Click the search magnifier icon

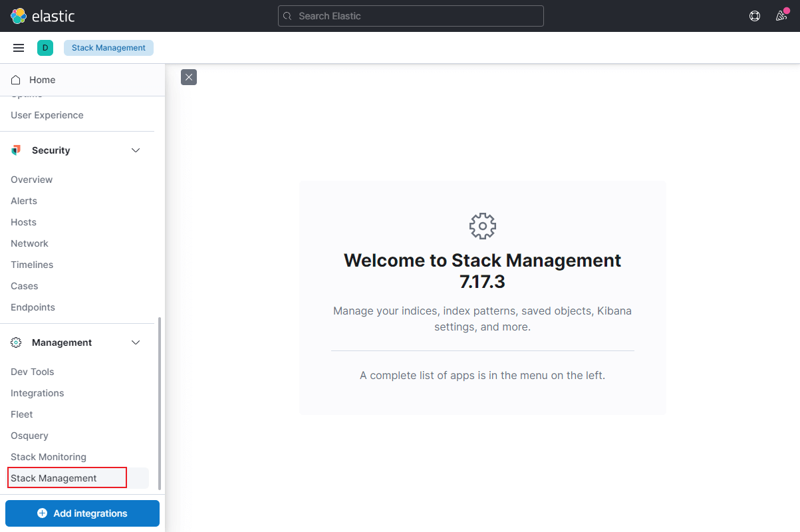click(x=287, y=16)
